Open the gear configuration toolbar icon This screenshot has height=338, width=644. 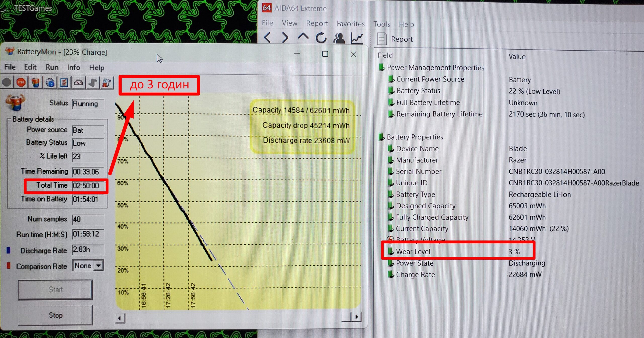coord(50,82)
